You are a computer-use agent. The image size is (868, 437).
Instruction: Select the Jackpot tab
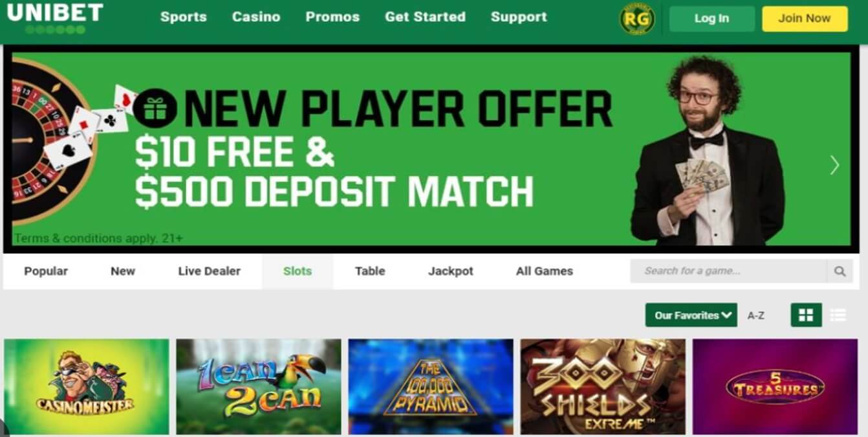pyautogui.click(x=451, y=271)
